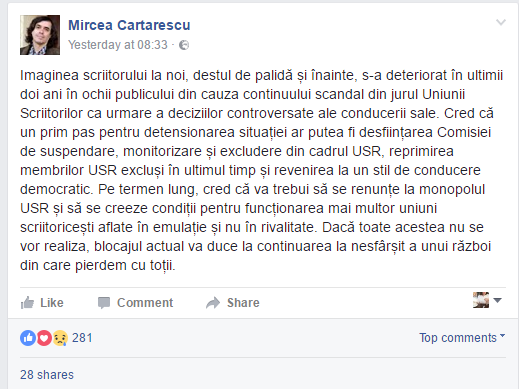Open the 'Yesterday at 08:33' timestamp link
Viewport: 519px width, 389px height.
pyautogui.click(x=118, y=45)
